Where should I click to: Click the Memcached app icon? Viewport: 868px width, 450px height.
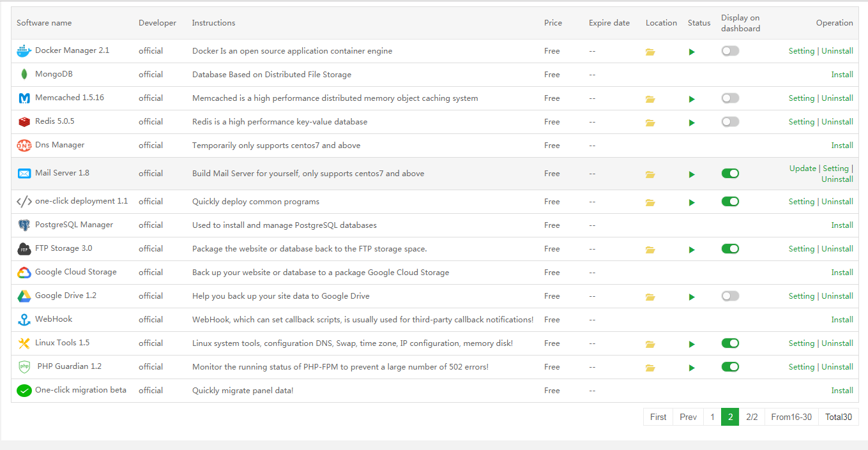[24, 98]
